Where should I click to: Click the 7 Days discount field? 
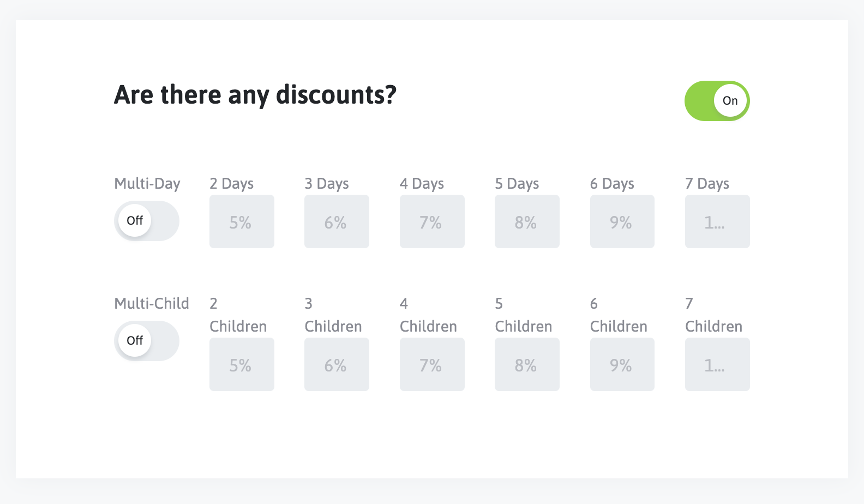point(717,221)
